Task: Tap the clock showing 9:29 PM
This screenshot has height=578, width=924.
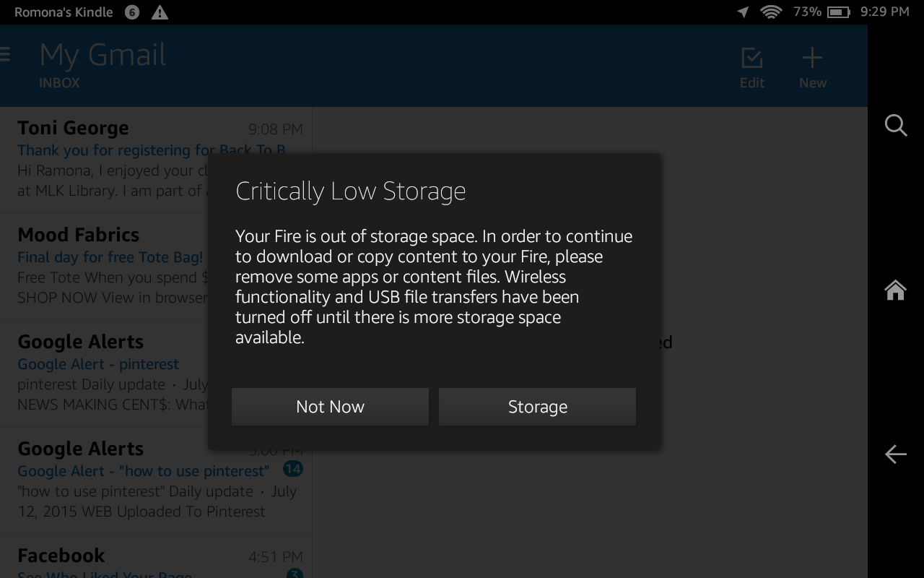Action: (x=886, y=12)
